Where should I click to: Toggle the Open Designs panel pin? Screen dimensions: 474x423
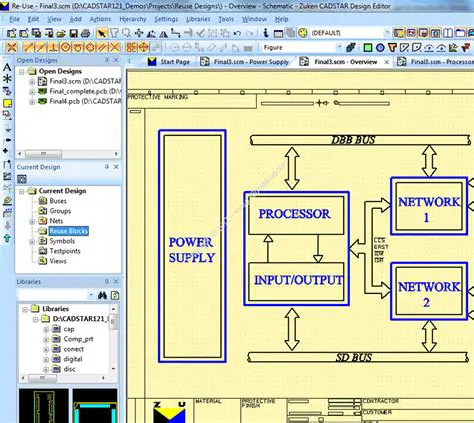[107, 60]
